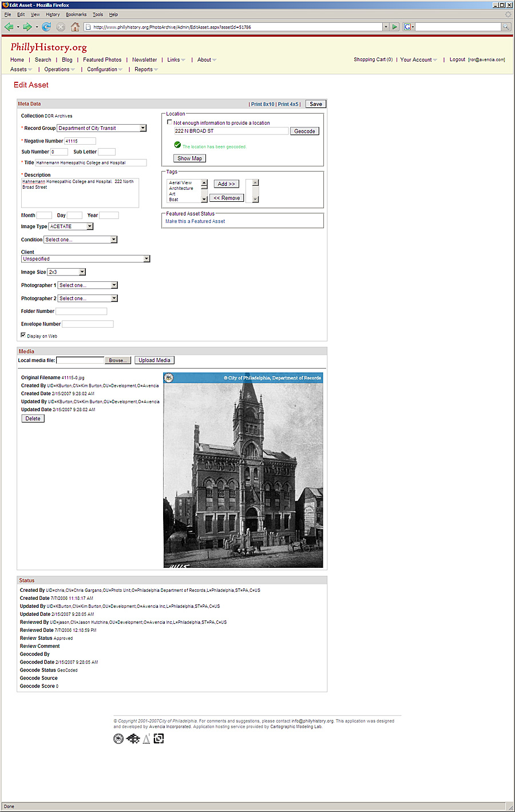Click the Logout link
The width and height of the screenshot is (515, 812).
[457, 59]
